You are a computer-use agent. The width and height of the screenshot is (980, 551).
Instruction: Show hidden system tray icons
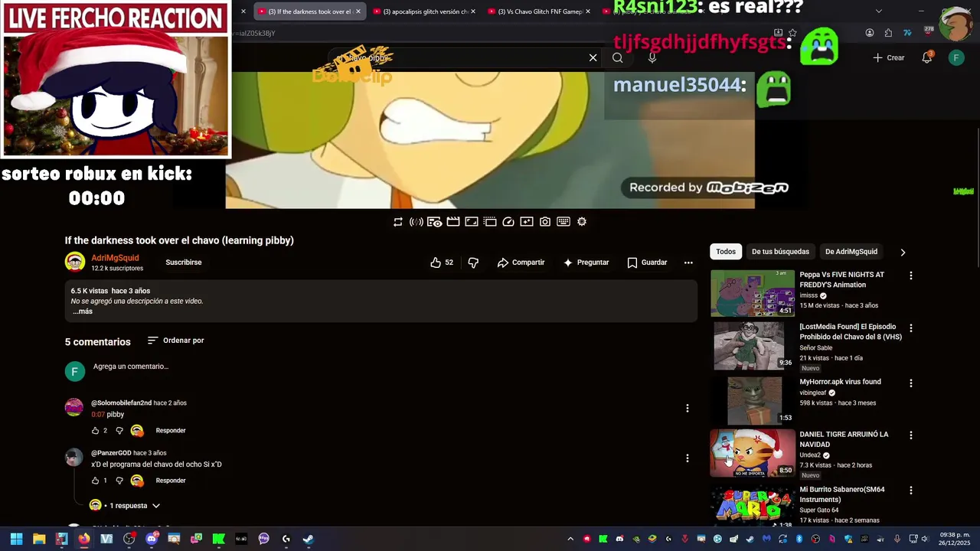(x=570, y=539)
